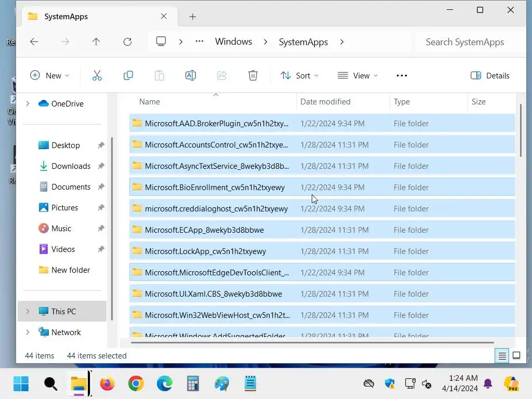The height and width of the screenshot is (399, 532).
Task: Open Windows Start menu
Action: click(x=21, y=384)
